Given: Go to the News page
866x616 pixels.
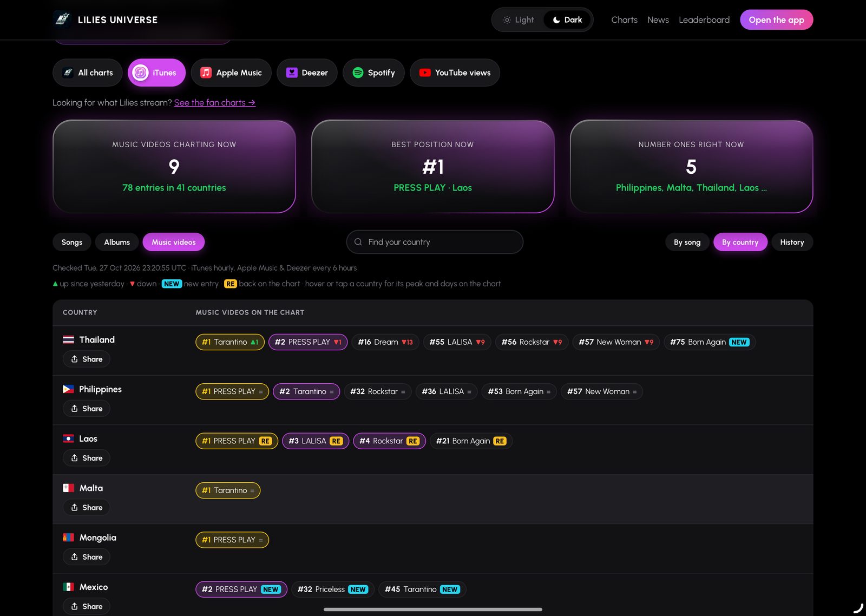Looking at the screenshot, I should (658, 20).
